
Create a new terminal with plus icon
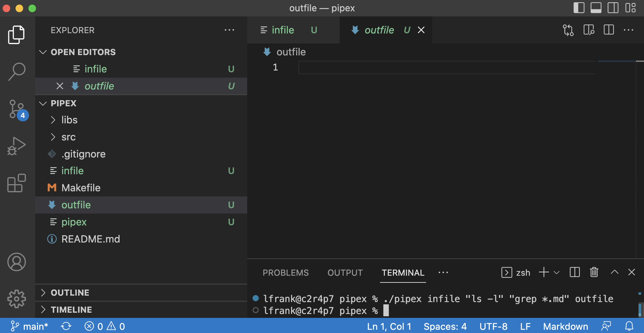coord(544,272)
